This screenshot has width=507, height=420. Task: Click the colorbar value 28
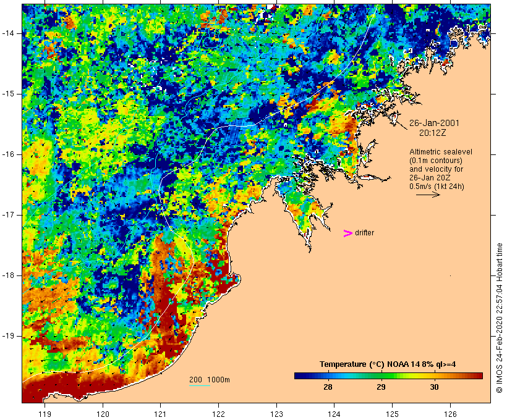pos(328,387)
